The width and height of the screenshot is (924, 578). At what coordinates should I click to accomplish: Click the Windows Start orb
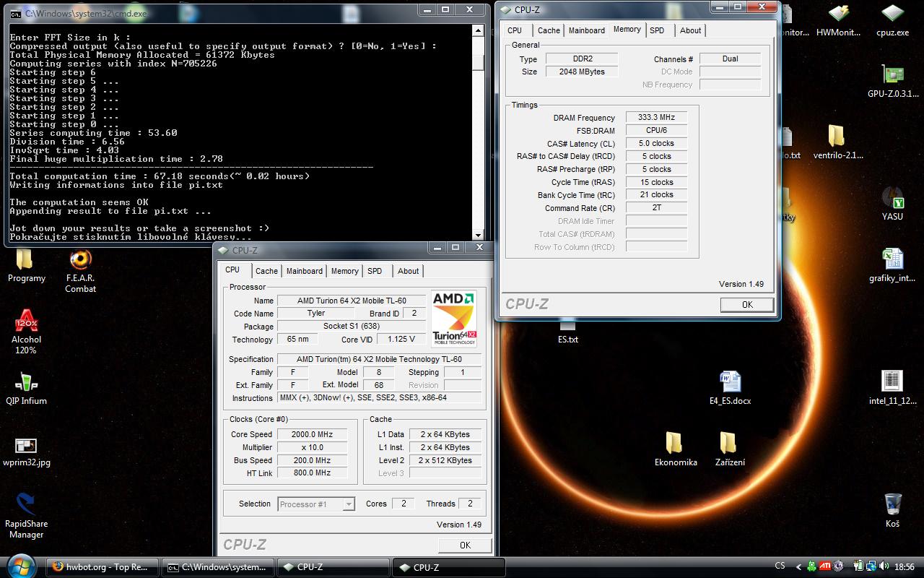point(20,566)
